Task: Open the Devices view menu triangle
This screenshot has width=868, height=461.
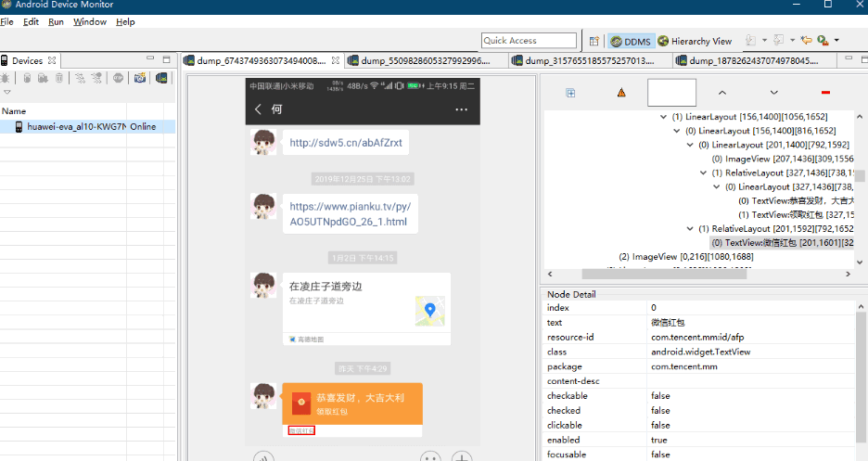Action: coord(7,93)
